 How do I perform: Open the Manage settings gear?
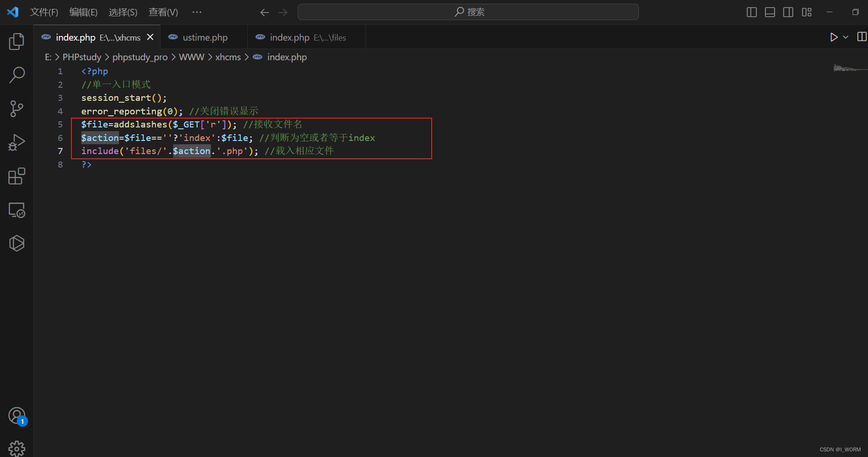pyautogui.click(x=17, y=449)
